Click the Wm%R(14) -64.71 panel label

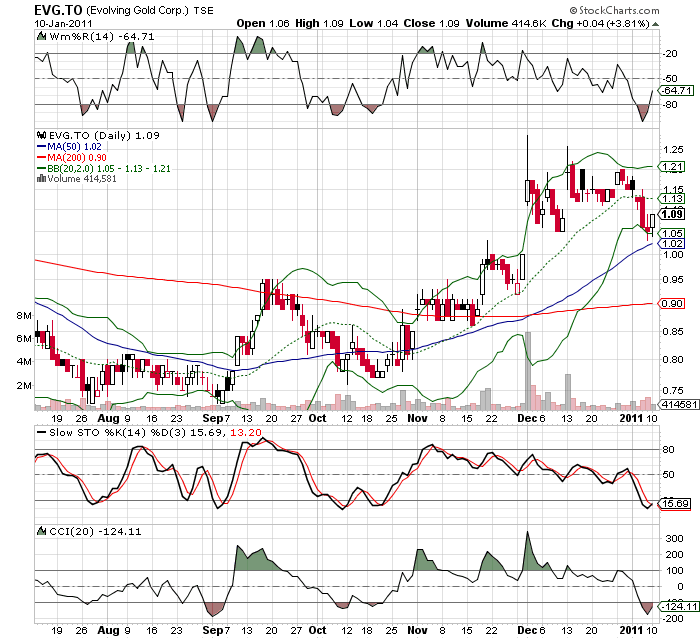click(102, 37)
